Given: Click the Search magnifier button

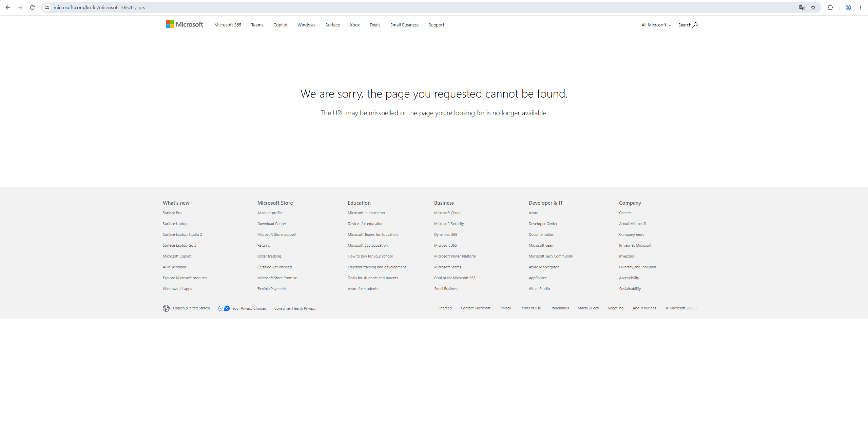Looking at the screenshot, I should [x=688, y=25].
